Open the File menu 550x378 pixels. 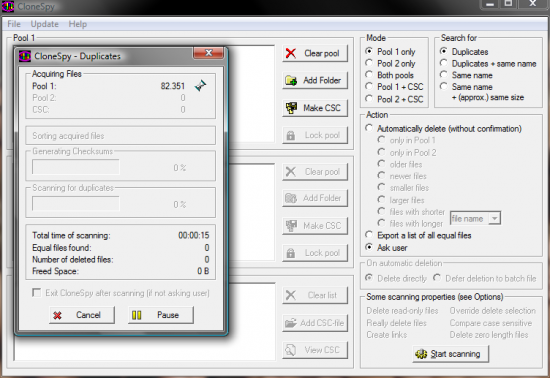click(14, 24)
